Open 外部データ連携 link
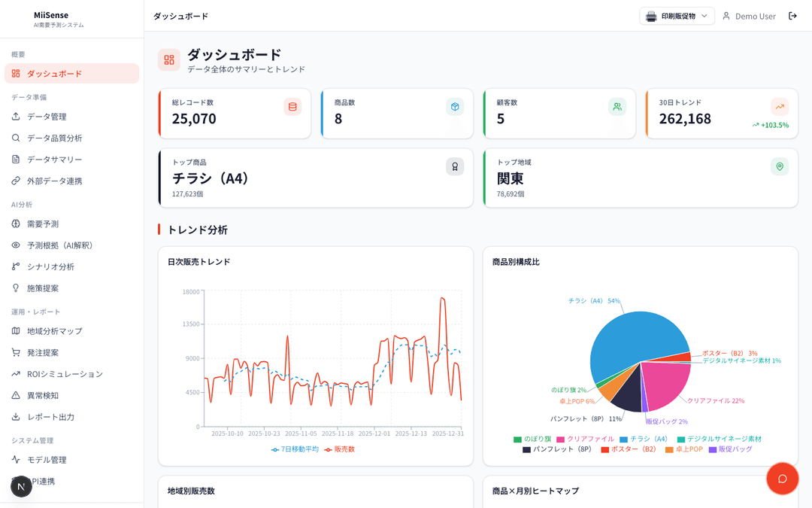This screenshot has height=508, width=812. point(72,181)
